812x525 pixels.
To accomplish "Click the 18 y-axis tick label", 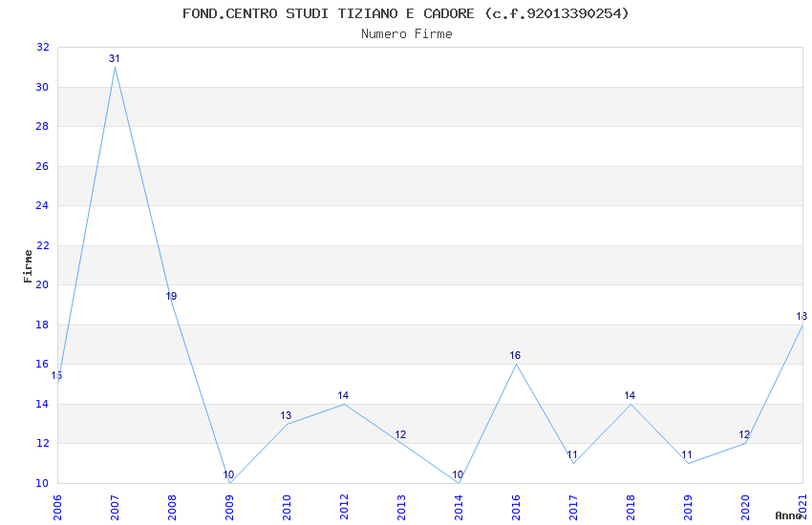I will pyautogui.click(x=42, y=325).
